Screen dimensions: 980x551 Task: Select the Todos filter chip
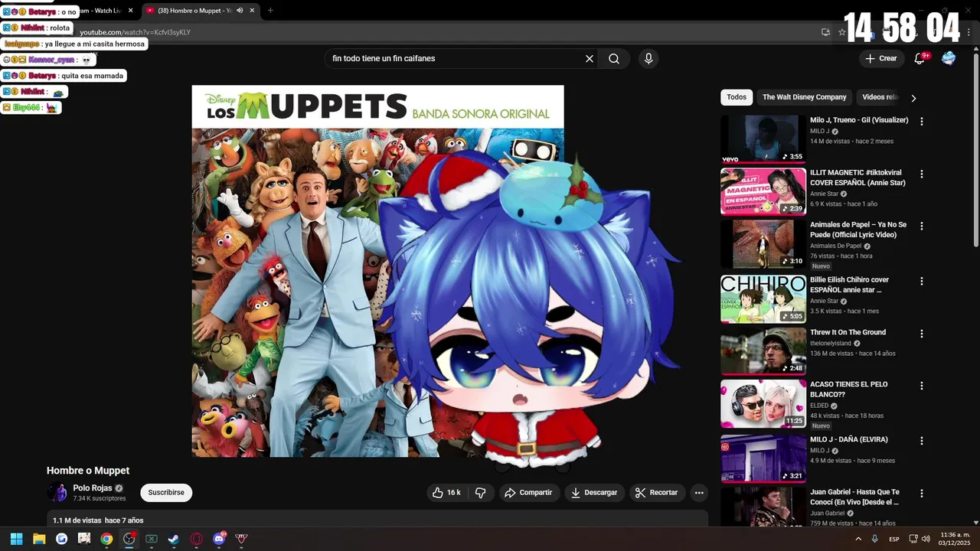point(737,97)
